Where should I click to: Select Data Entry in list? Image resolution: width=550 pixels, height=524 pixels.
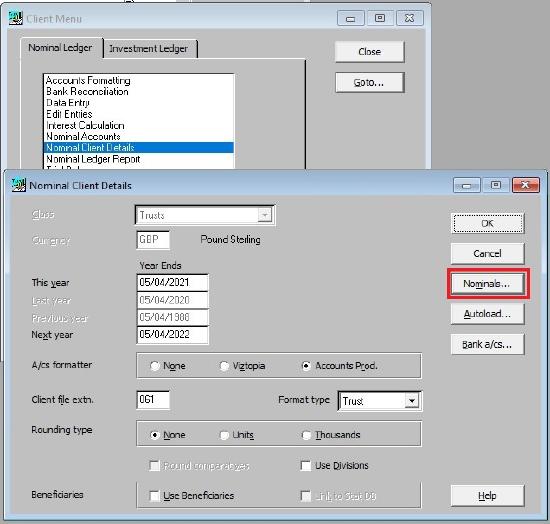pos(139,103)
